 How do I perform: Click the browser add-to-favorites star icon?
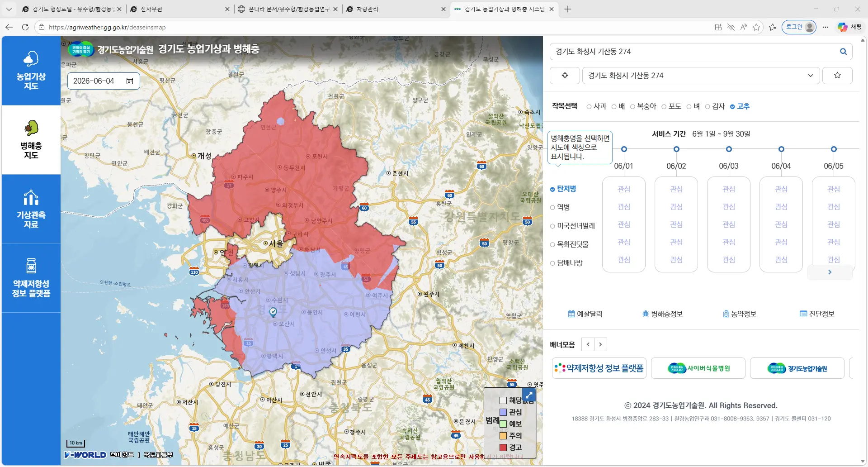click(756, 27)
